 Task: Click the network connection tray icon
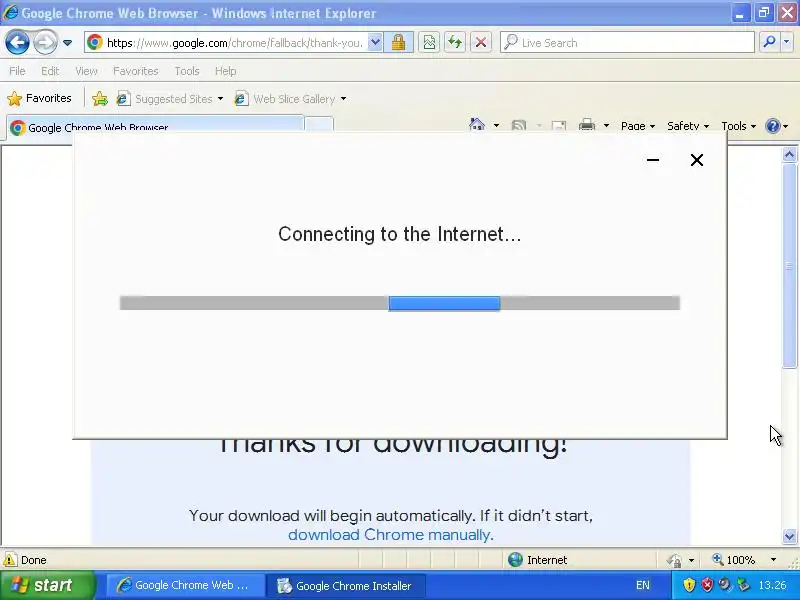point(743,585)
